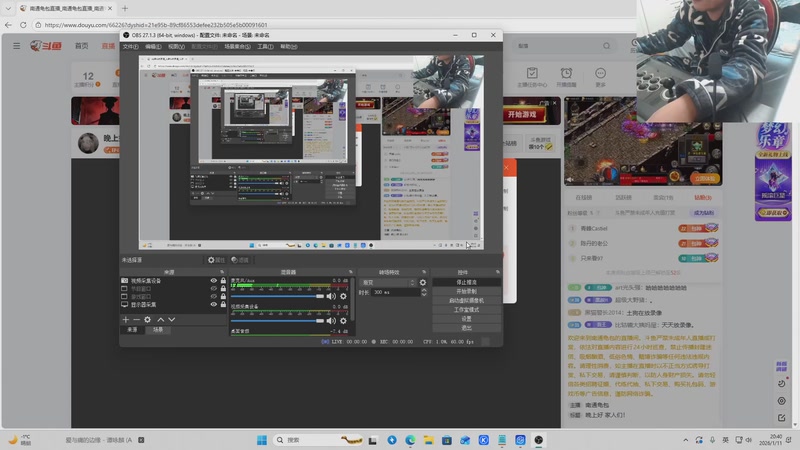Open 视频采集设备 mixer settings gear
Image resolution: width=800 pixels, height=450 pixels.
click(x=343, y=321)
